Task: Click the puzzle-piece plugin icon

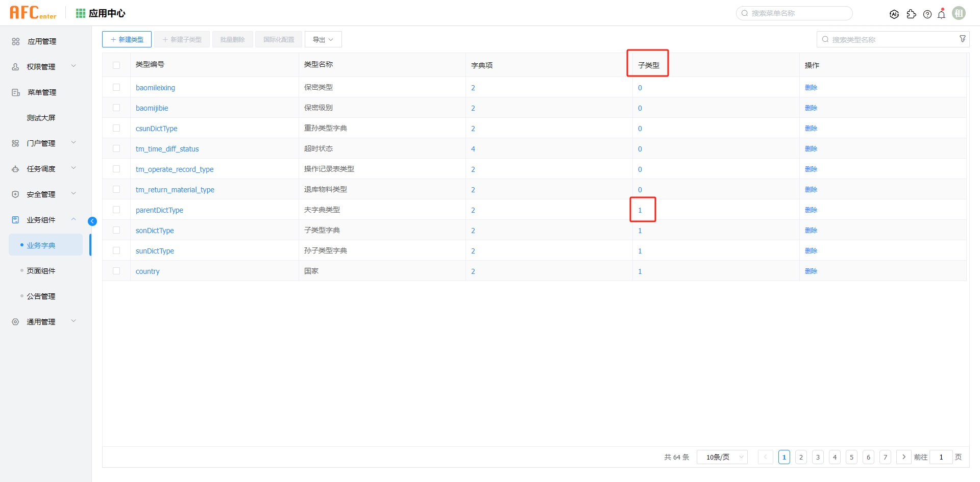Action: coord(911,14)
